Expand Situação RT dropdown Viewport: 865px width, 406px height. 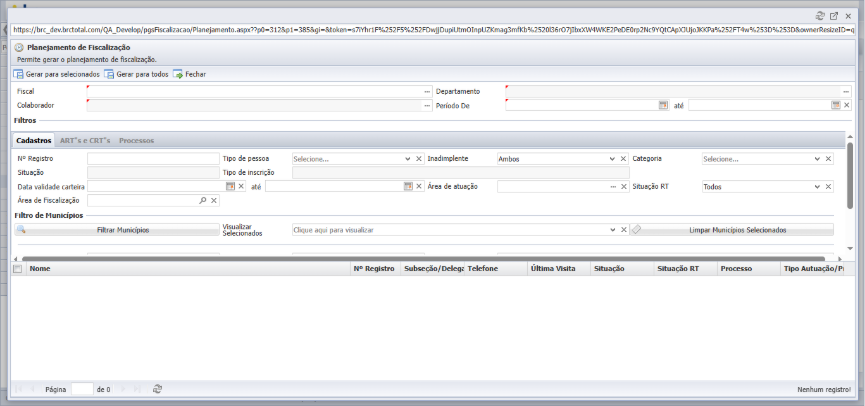coord(817,186)
